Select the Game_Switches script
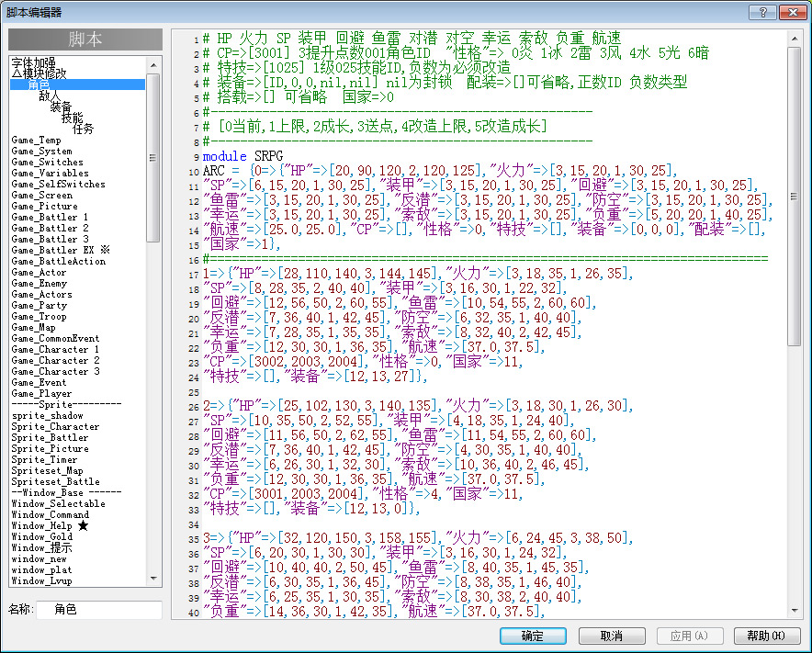 [x=47, y=162]
